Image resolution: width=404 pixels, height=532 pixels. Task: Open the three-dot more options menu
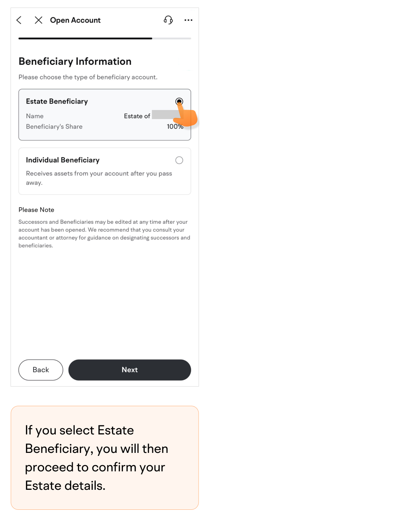[188, 20]
